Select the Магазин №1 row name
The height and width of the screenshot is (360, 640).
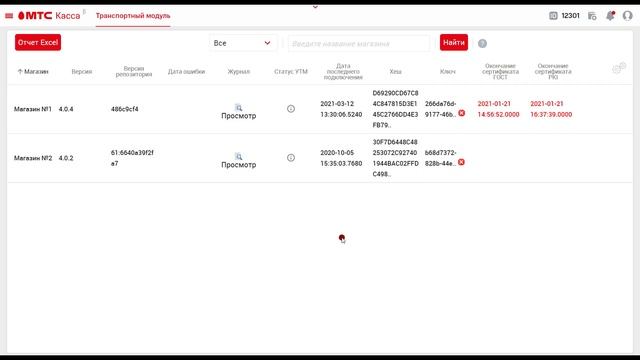33,109
